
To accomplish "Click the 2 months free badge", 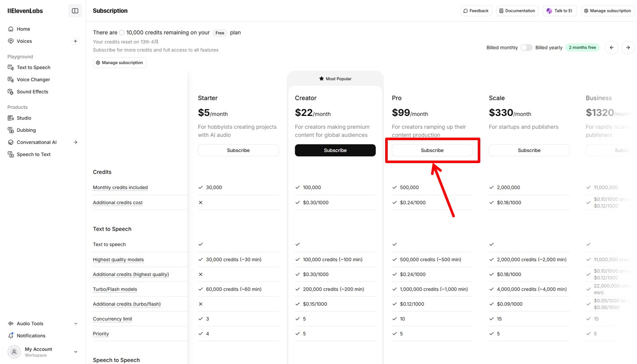I will pyautogui.click(x=582, y=48).
